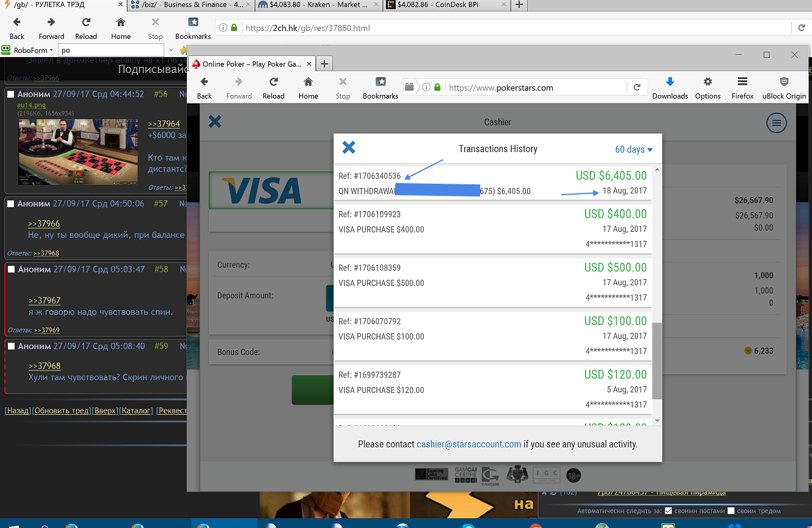Reload the 2ch.hk page using toolbar Reload
Image resolution: width=812 pixels, height=528 pixels.
pyautogui.click(x=86, y=27)
